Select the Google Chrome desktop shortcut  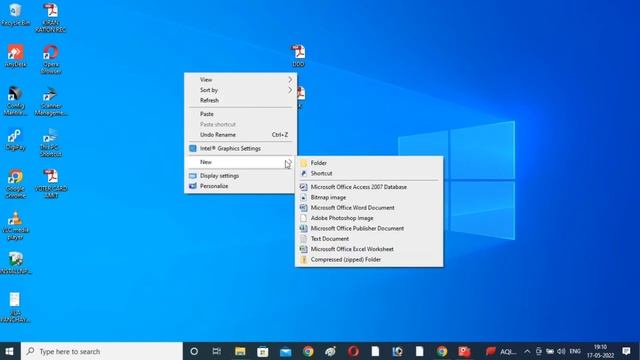click(16, 184)
